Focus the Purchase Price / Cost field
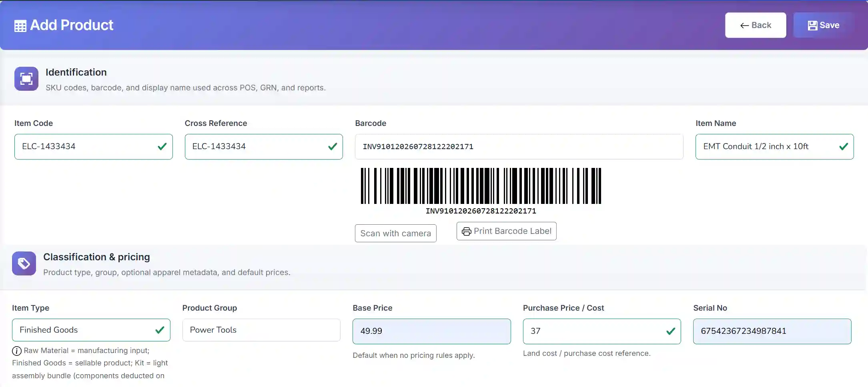The width and height of the screenshot is (868, 387). point(602,331)
